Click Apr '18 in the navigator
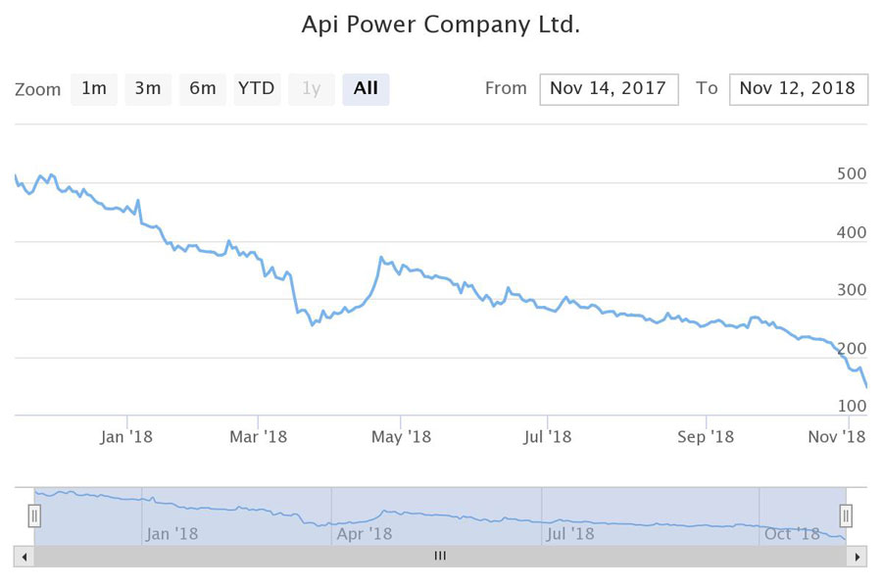The image size is (882, 588). [365, 534]
